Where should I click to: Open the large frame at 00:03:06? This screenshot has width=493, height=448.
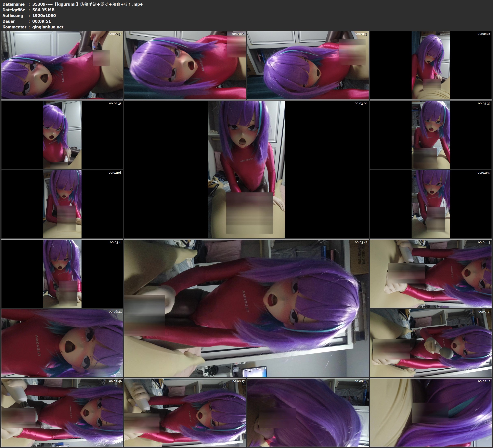click(246, 169)
